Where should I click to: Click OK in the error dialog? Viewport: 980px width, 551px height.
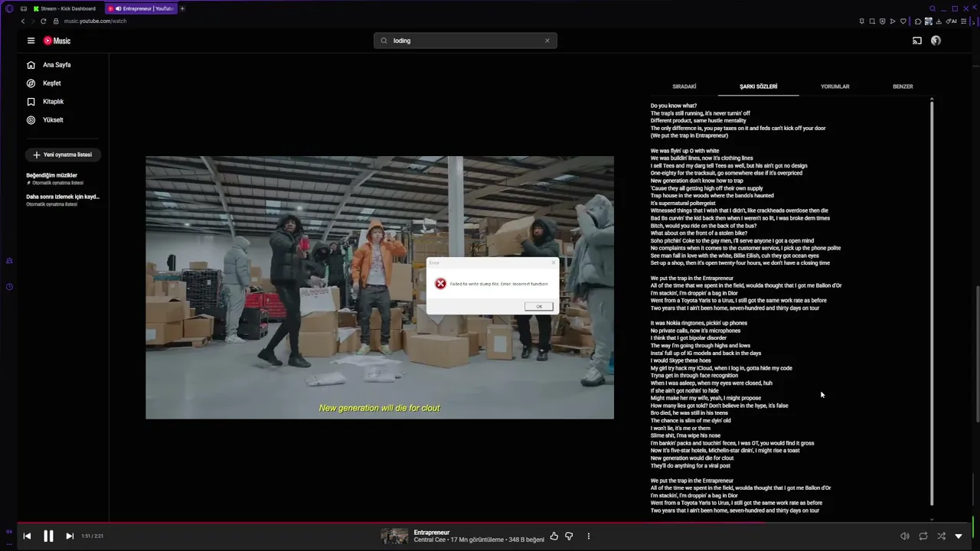coord(538,306)
